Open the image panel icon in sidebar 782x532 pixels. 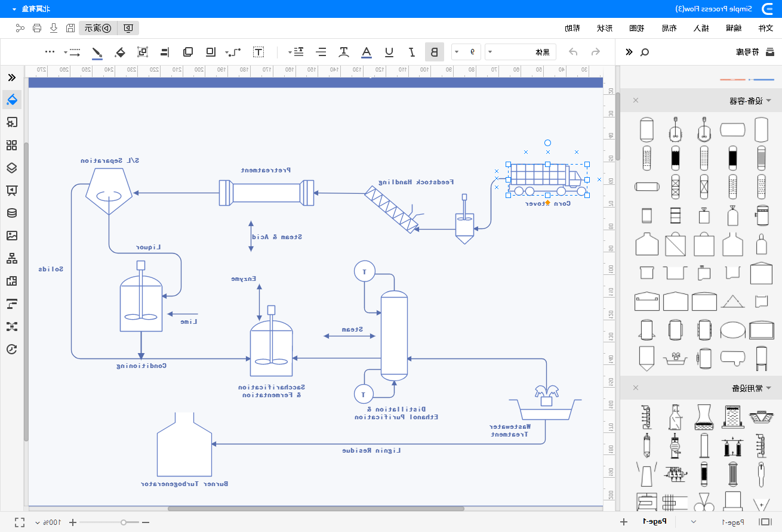point(11,236)
